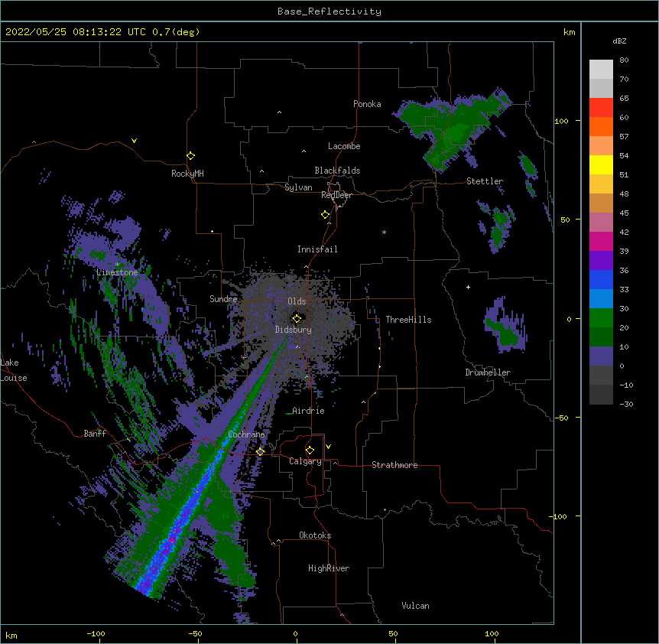Screen dimensions: 659x644
Task: Click the Base_Reflectivity title text
Action: click(329, 11)
